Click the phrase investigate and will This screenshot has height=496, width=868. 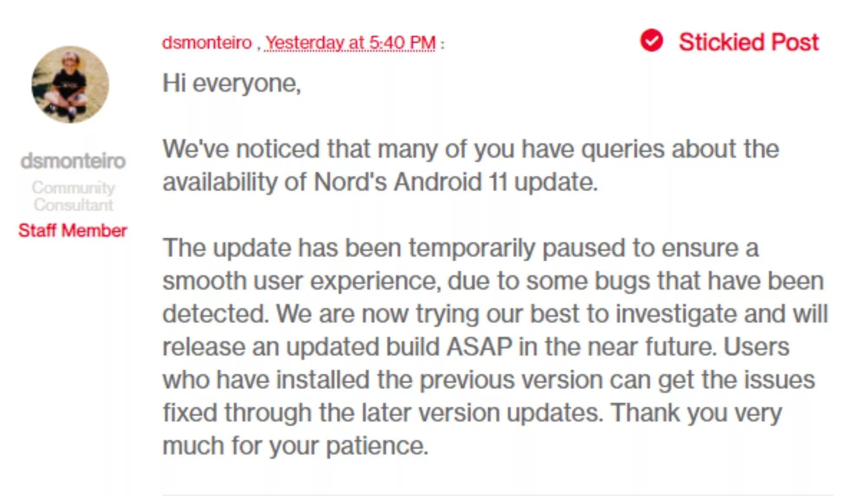point(722,314)
